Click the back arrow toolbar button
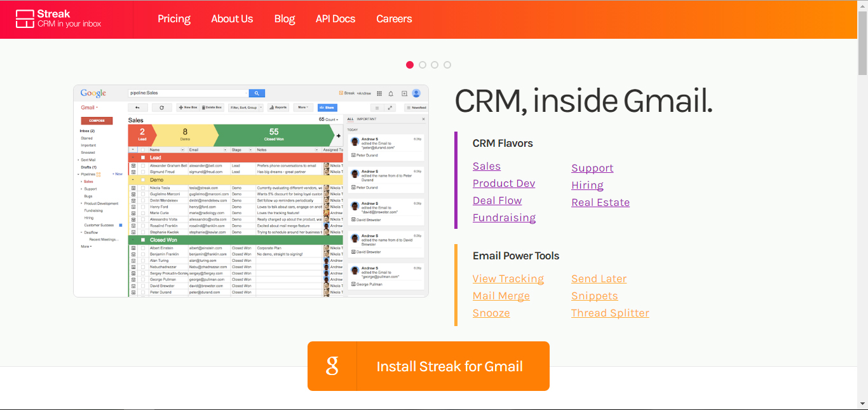Viewport: 868px width, 410px height. (138, 107)
